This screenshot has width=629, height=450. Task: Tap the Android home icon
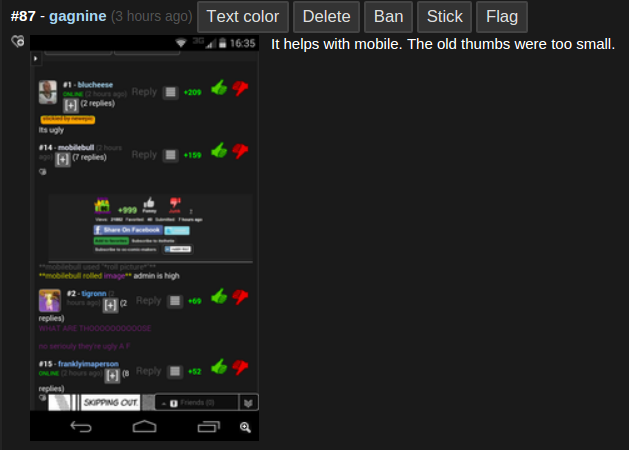145,427
